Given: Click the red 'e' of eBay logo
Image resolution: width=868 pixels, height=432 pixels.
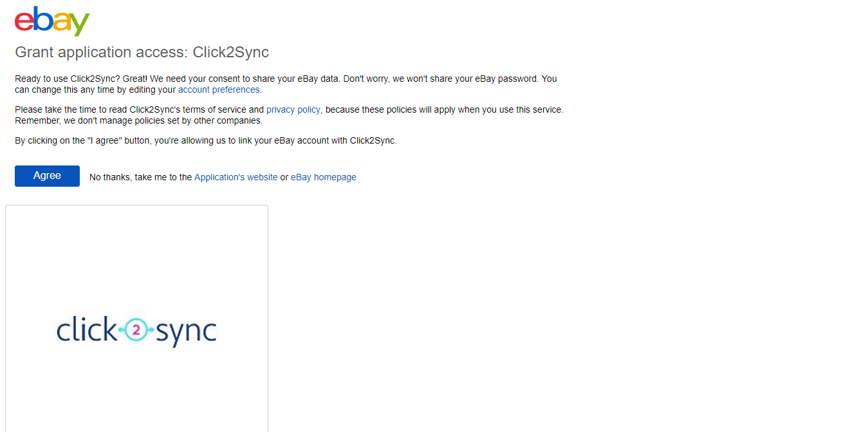Looking at the screenshot, I should pyautogui.click(x=23, y=19).
